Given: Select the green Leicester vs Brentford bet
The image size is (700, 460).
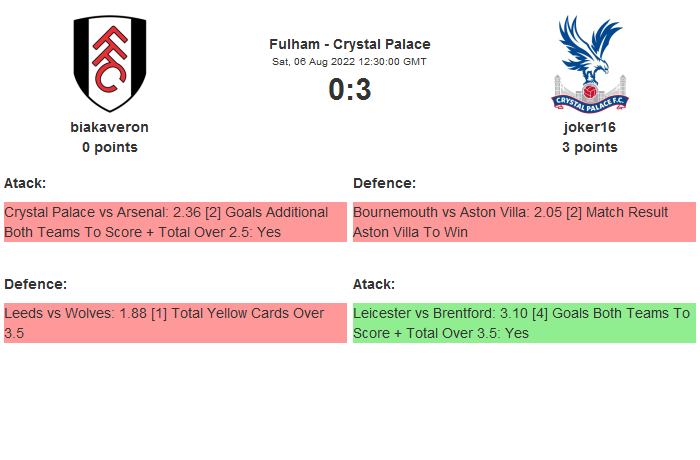Looking at the screenshot, I should click(x=524, y=323).
